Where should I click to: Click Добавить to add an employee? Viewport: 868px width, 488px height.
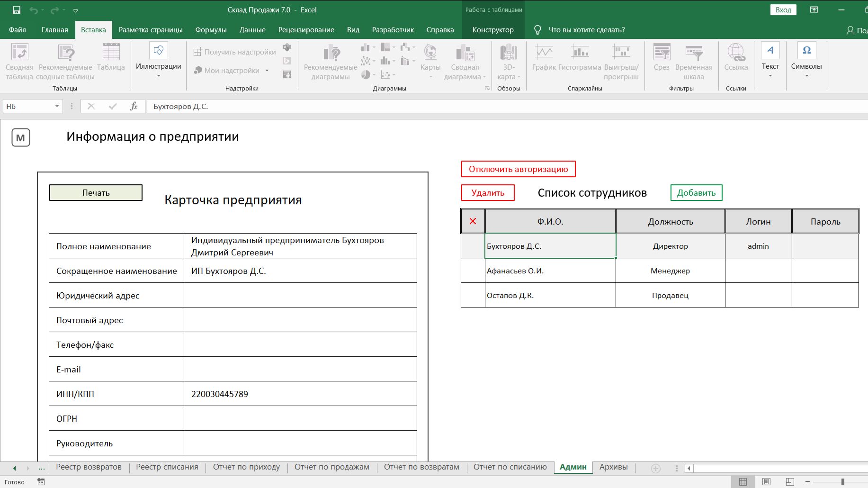696,192
